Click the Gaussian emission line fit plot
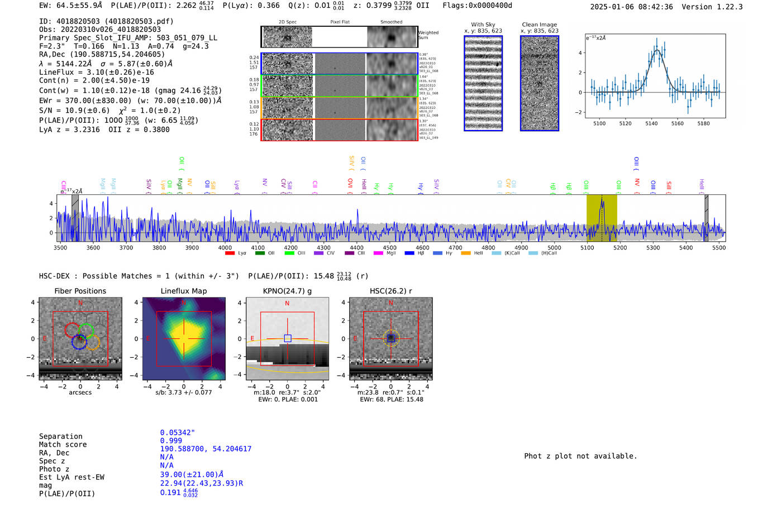The image size is (782, 532). pyautogui.click(x=655, y=76)
